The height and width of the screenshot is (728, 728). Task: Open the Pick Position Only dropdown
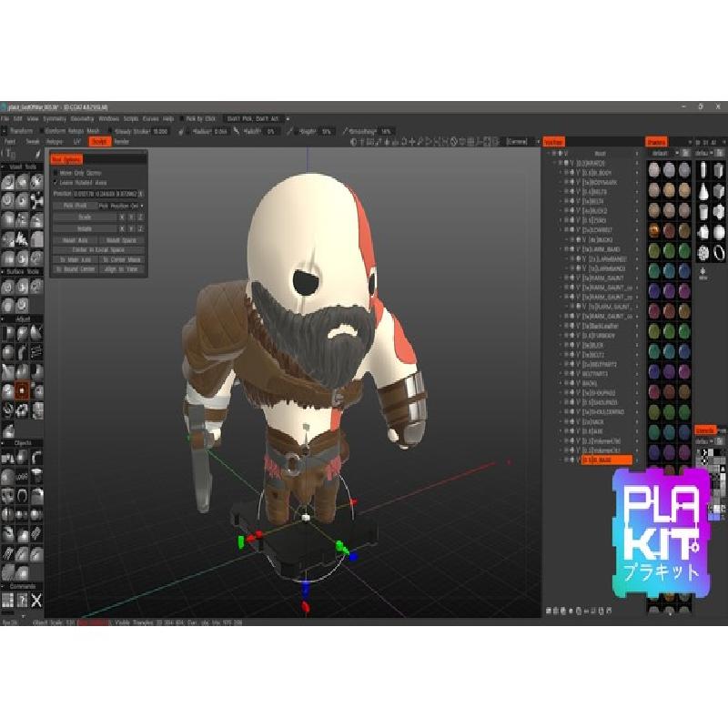(x=121, y=206)
